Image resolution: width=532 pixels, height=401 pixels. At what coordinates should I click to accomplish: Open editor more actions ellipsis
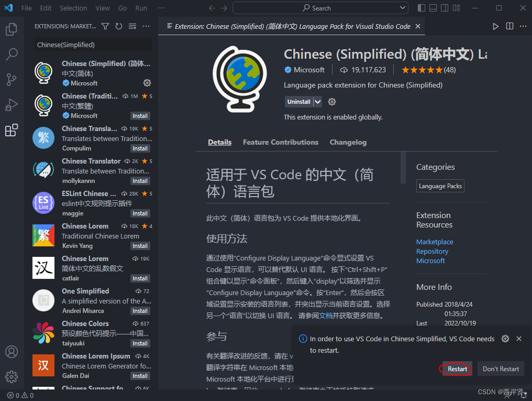[x=523, y=27]
